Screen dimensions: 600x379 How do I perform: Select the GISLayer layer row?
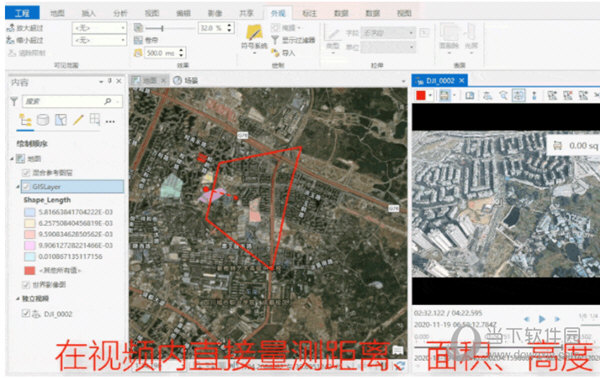(72, 186)
